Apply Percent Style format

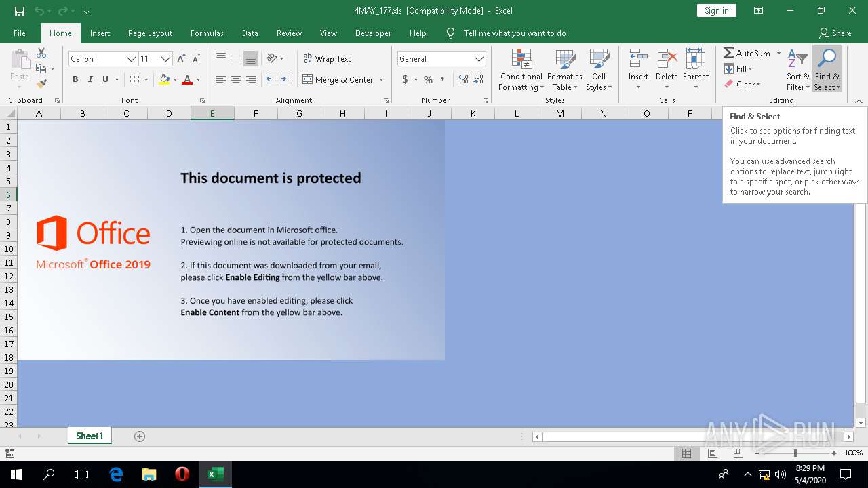point(428,79)
